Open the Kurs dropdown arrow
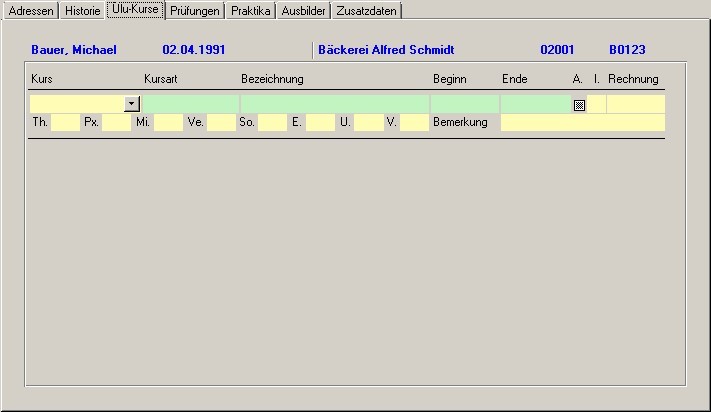The image size is (711, 412). click(x=132, y=104)
